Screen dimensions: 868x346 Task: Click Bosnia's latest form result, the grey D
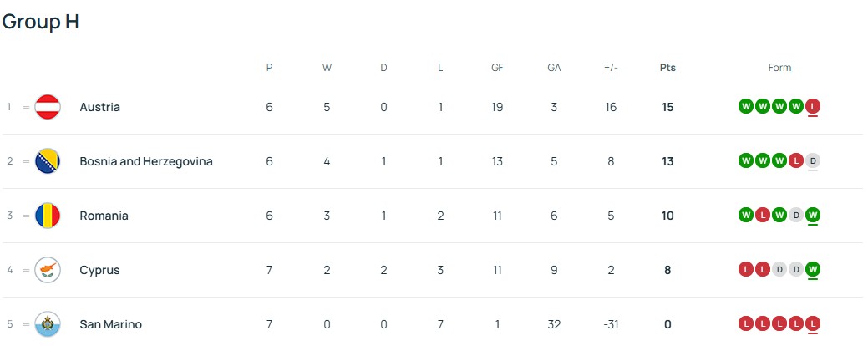813,160
